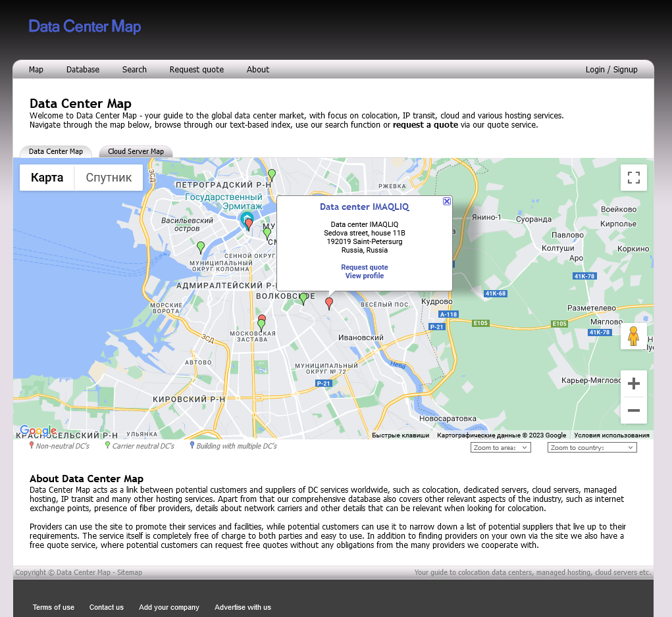Image resolution: width=672 pixels, height=617 pixels.
Task: Click the Колтуши label on the map
Action: pos(557,248)
